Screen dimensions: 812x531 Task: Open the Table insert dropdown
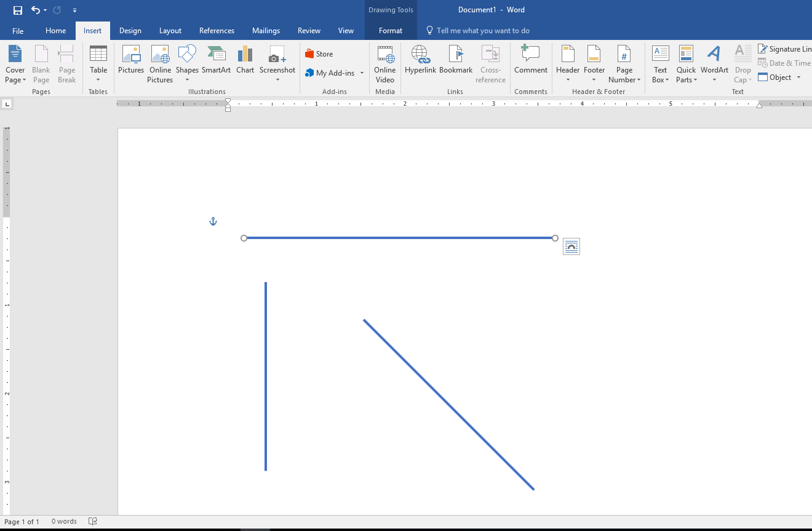point(98,65)
